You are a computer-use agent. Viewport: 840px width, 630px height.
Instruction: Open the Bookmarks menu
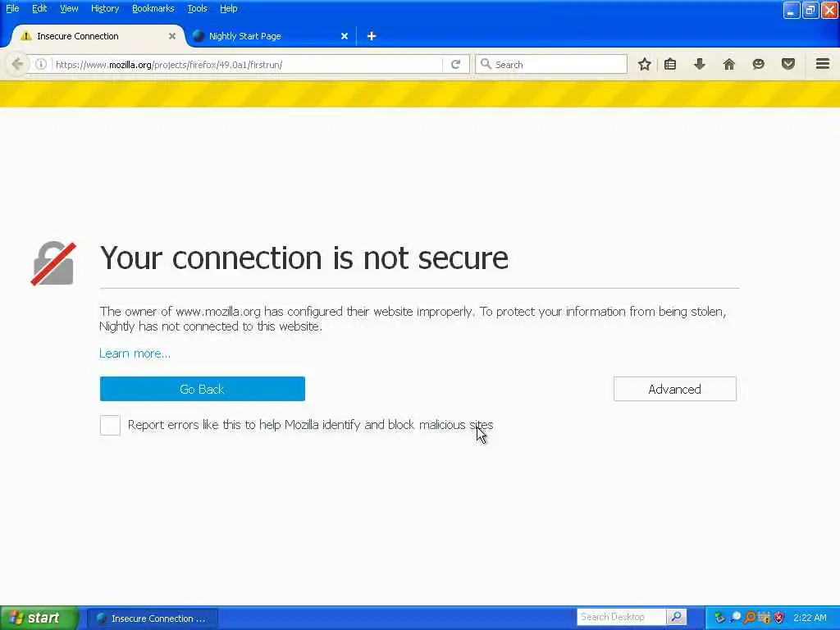tap(153, 8)
